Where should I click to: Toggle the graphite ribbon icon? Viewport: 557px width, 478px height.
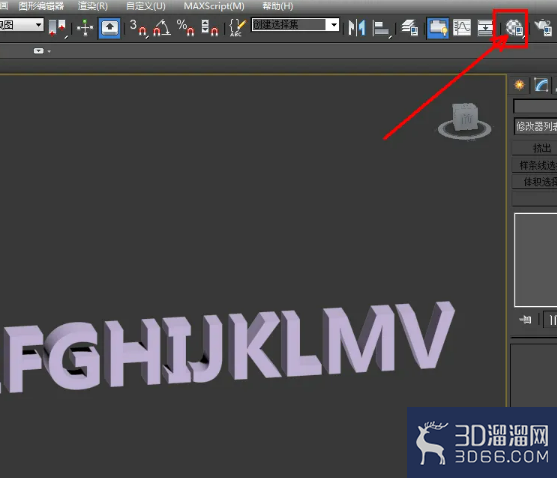click(438, 28)
